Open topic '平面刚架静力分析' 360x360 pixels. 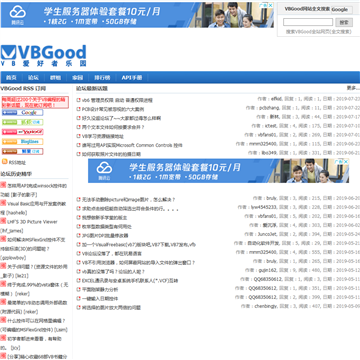[x=100, y=289]
